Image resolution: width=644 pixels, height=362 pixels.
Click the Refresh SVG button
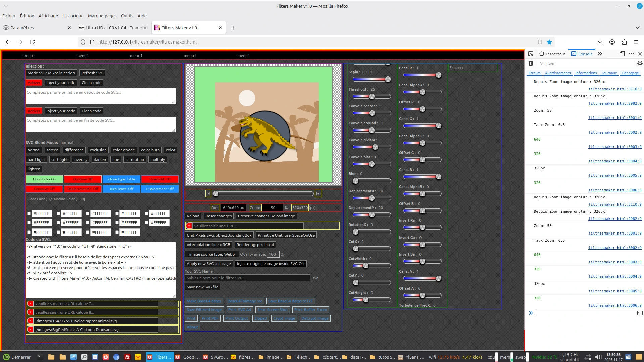(92, 73)
